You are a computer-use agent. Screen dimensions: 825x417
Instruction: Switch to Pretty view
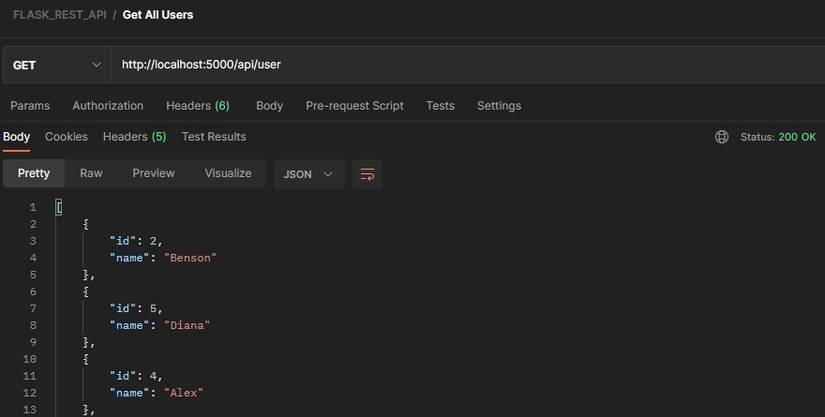[34, 174]
